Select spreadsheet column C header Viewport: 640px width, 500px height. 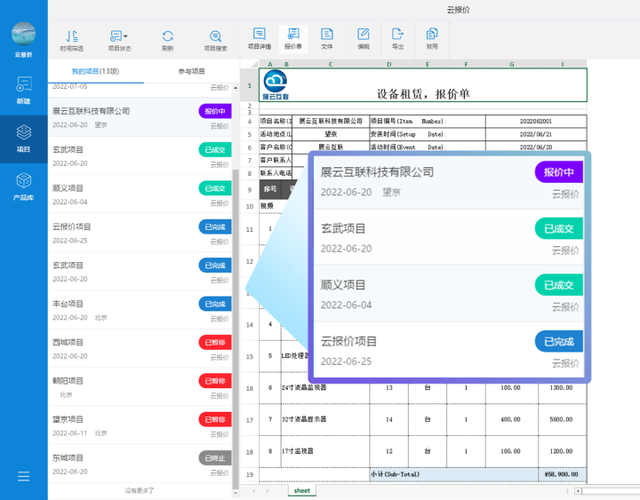[x=331, y=64]
